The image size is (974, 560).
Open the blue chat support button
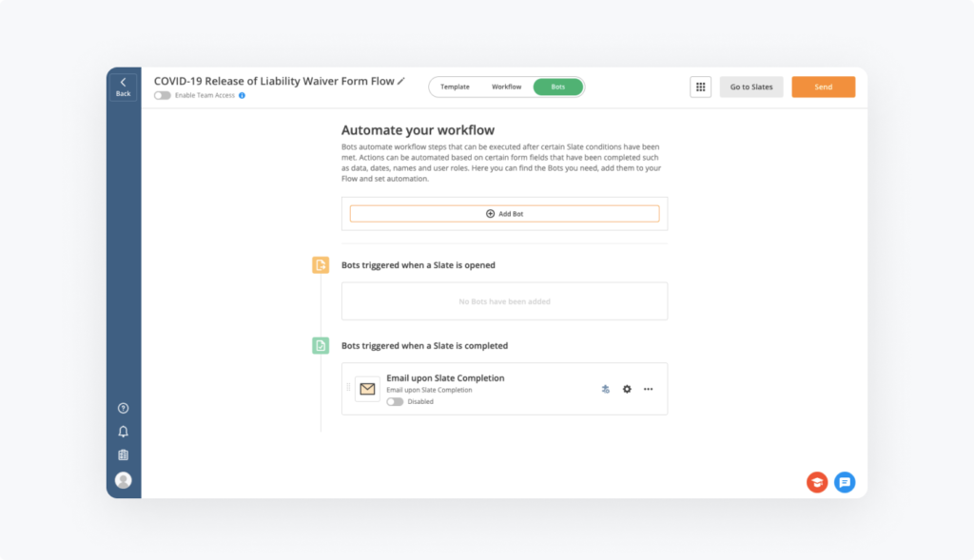pyautogui.click(x=845, y=482)
